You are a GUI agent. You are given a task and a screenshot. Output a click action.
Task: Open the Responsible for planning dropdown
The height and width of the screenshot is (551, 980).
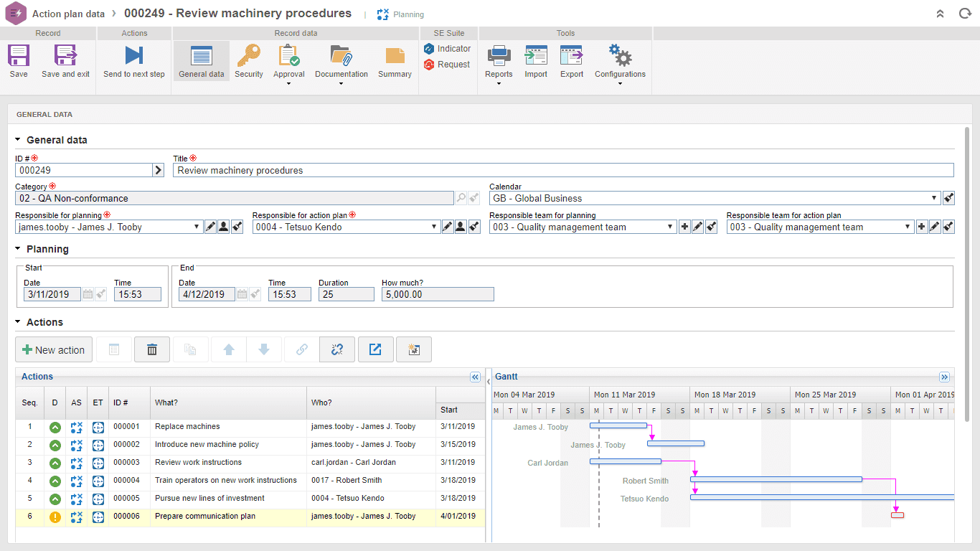pos(197,227)
